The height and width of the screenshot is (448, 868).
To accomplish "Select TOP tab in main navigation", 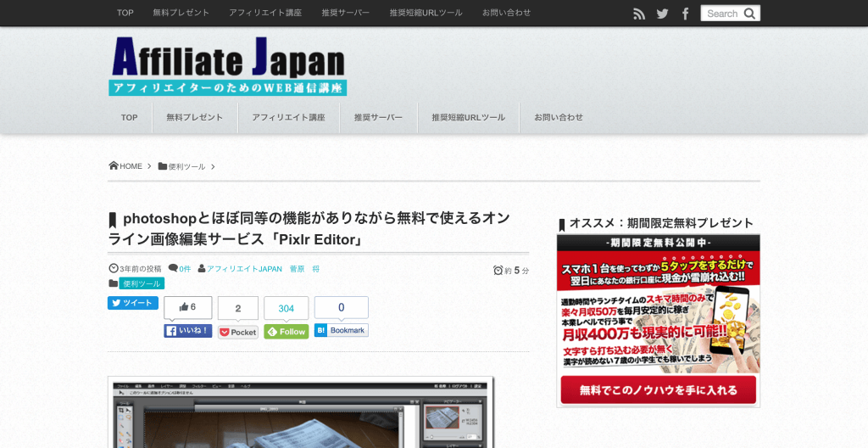I will (130, 118).
